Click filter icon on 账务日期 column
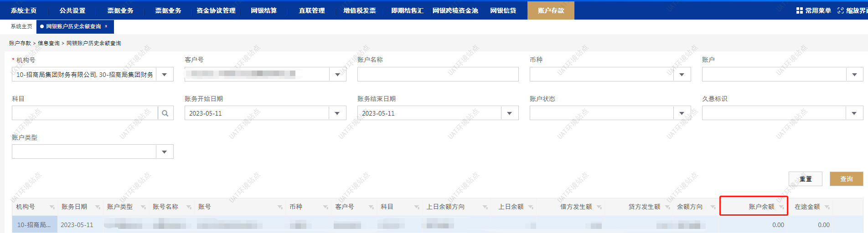Image resolution: width=868 pixels, height=233 pixels. (98, 207)
